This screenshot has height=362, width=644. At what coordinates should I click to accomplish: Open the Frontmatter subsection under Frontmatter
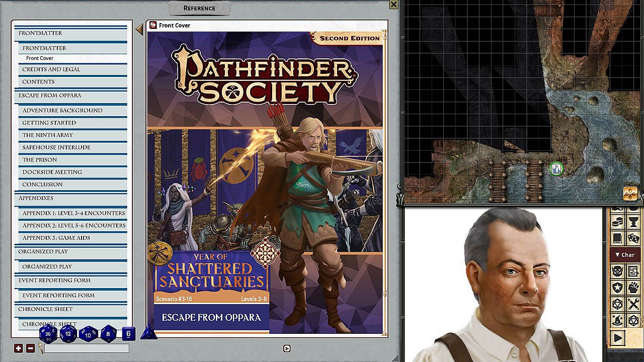(73, 48)
